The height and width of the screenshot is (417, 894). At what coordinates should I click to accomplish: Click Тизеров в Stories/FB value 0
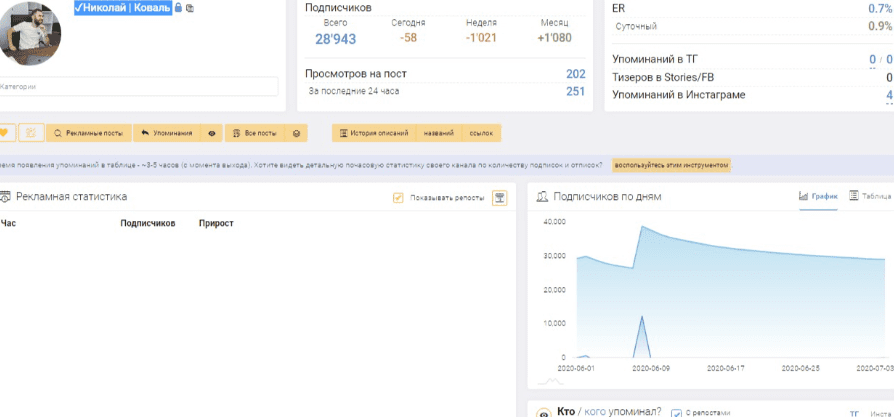(889, 78)
